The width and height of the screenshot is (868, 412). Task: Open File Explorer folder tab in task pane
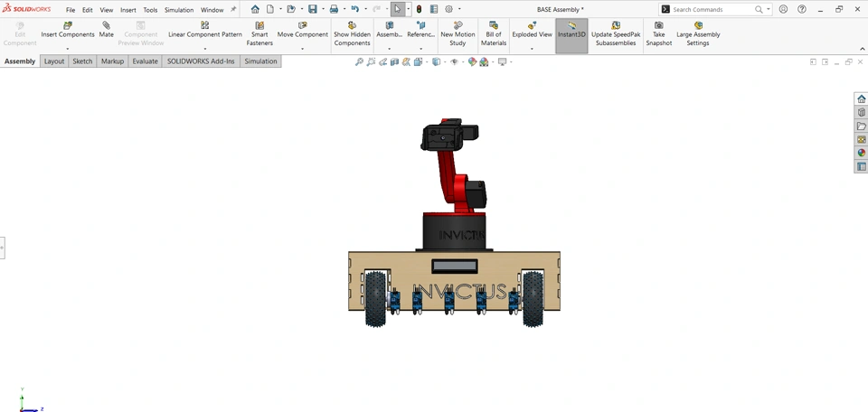[862, 126]
